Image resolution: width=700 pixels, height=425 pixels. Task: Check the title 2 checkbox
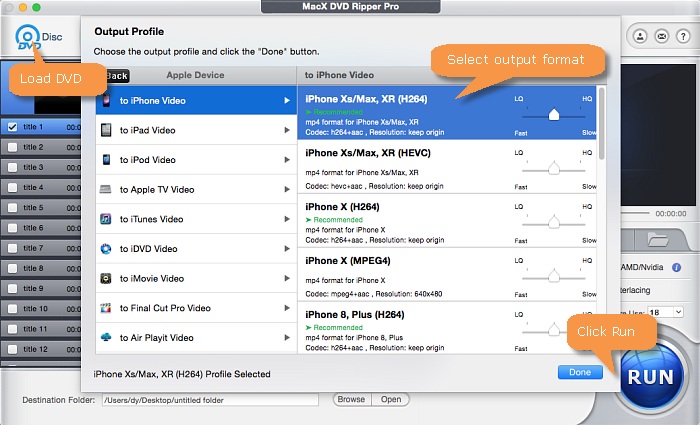tap(12, 147)
